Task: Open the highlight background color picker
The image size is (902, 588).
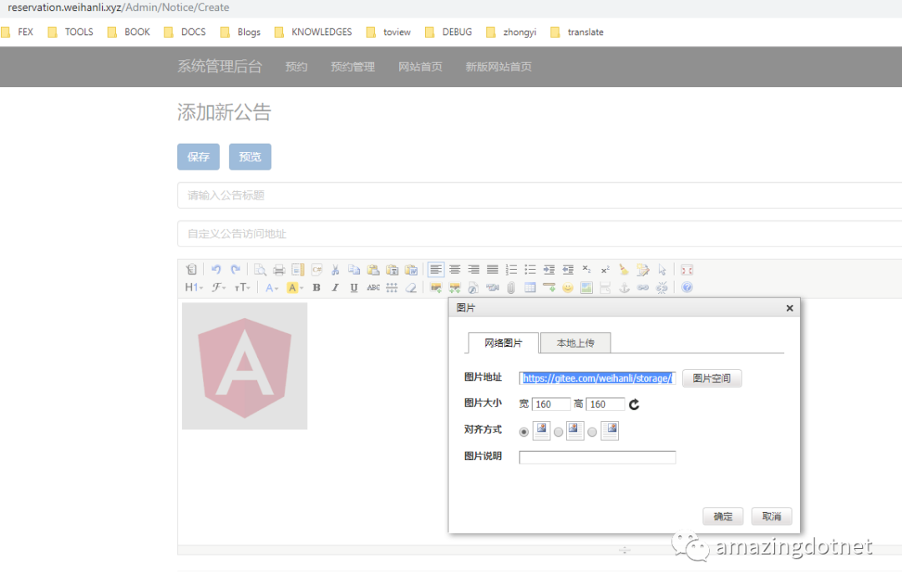Action: tap(295, 287)
